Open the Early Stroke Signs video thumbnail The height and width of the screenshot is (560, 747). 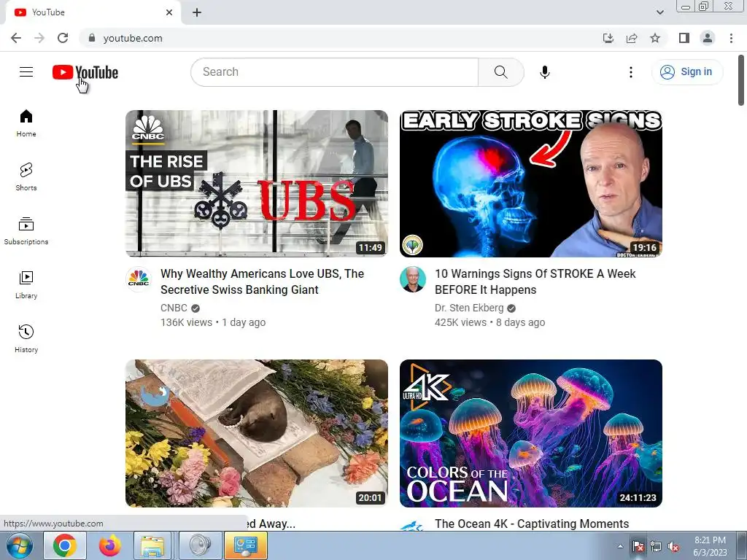point(531,184)
